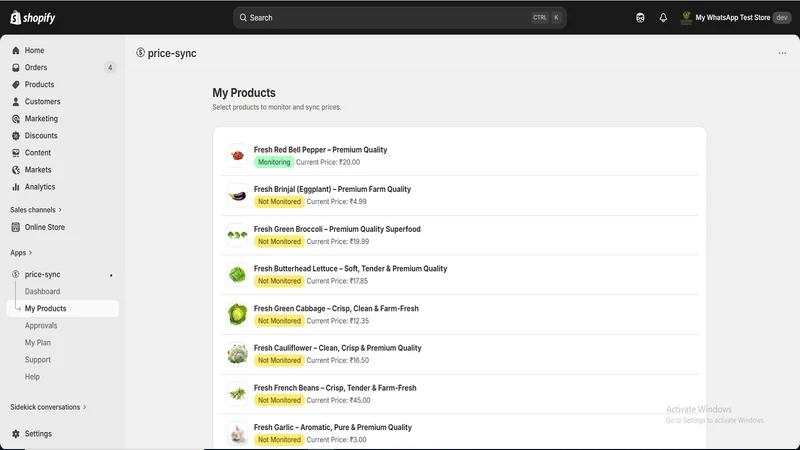Image resolution: width=800 pixels, height=450 pixels.
Task: Click the price-sync app icon in sidebar
Action: click(16, 274)
